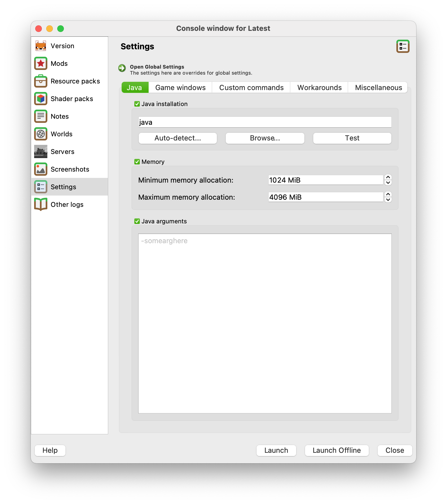Open Screenshots via picture icon
This screenshot has height=504, width=447.
[40, 169]
